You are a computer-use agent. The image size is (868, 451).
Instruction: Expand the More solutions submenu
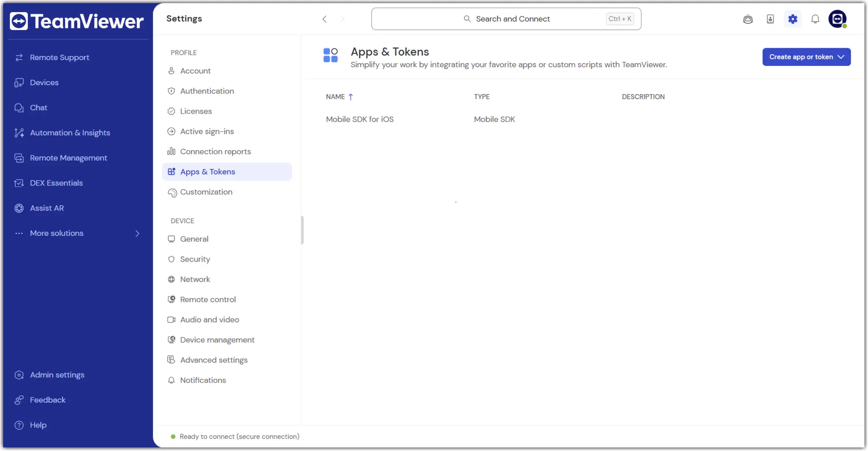[137, 234]
